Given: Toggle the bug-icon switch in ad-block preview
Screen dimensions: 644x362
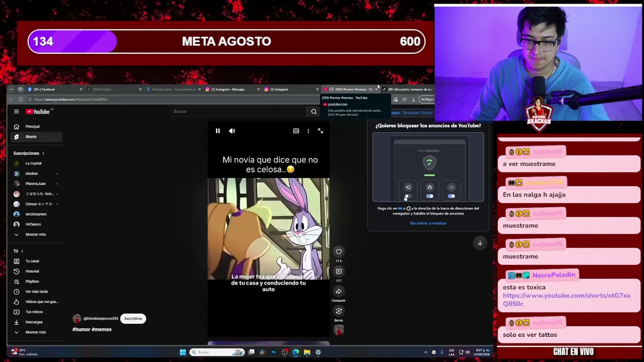Looking at the screenshot, I should point(430,196).
